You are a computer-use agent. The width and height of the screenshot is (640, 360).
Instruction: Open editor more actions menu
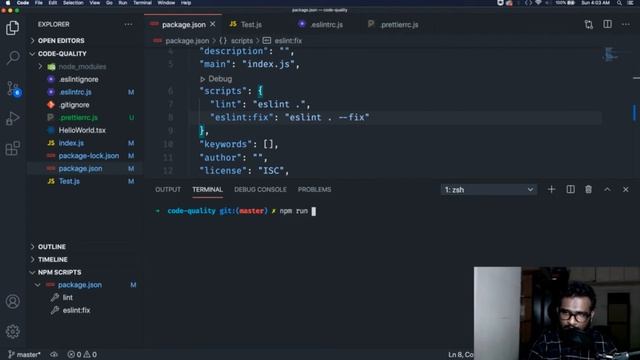coord(626,24)
